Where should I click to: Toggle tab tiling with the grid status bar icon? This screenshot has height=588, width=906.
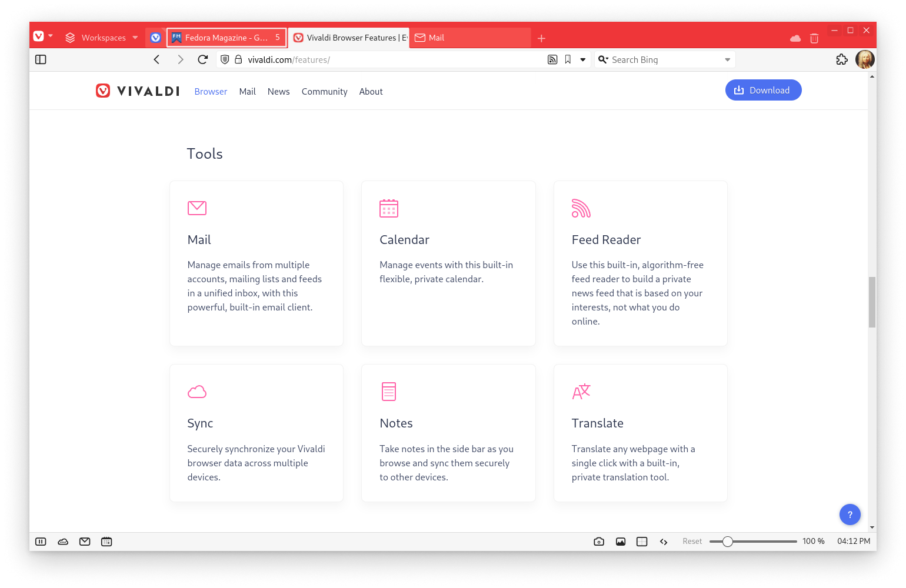642,541
